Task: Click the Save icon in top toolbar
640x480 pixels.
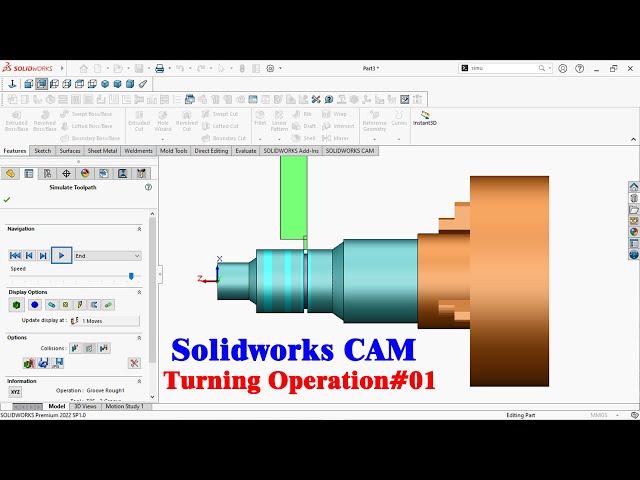Action: click(x=139, y=69)
